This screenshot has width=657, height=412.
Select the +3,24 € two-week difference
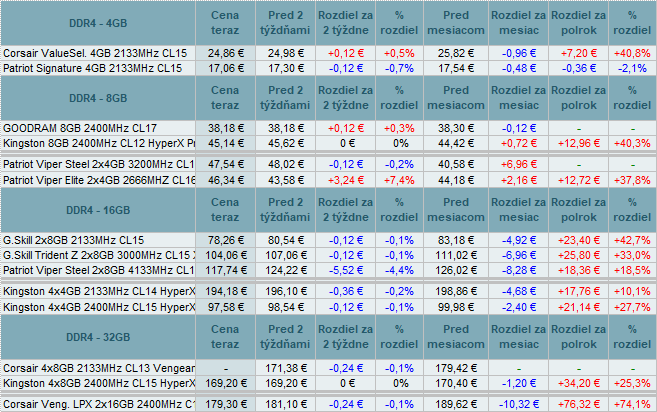pyautogui.click(x=346, y=180)
